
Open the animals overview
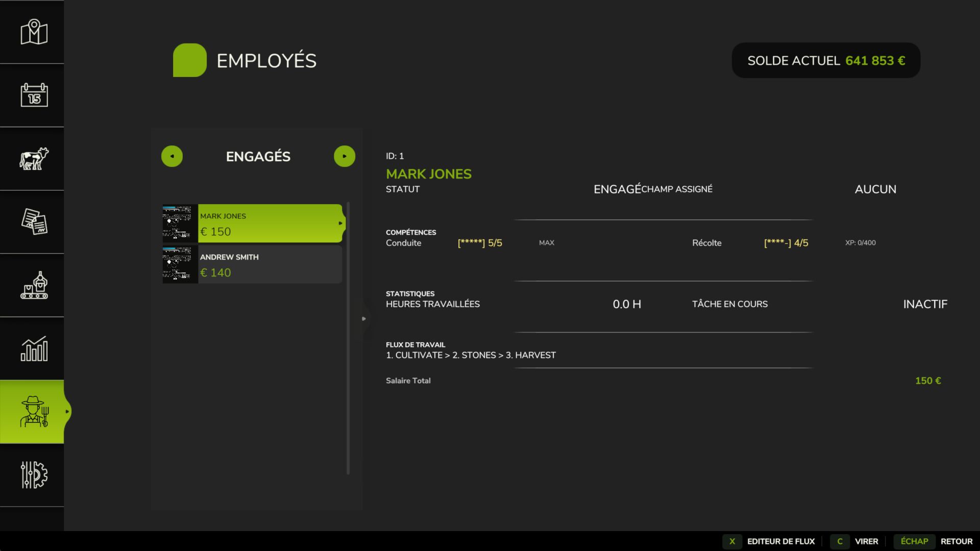click(x=32, y=159)
